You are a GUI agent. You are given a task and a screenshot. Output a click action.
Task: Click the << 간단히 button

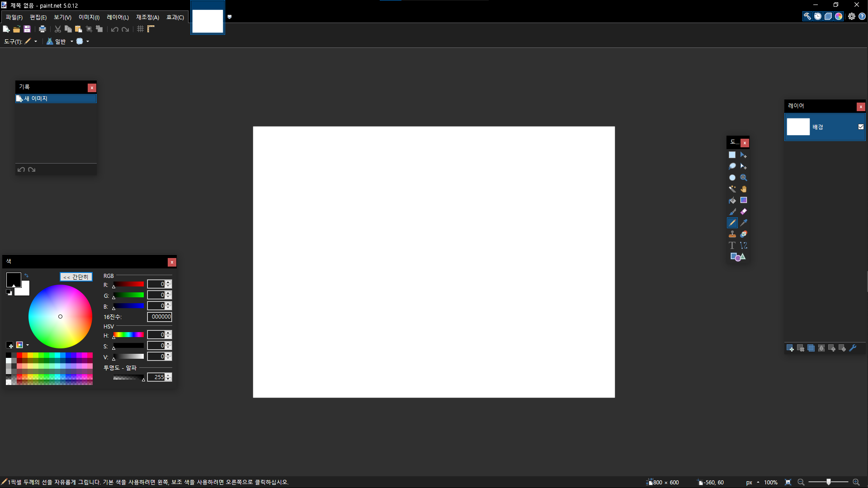76,277
